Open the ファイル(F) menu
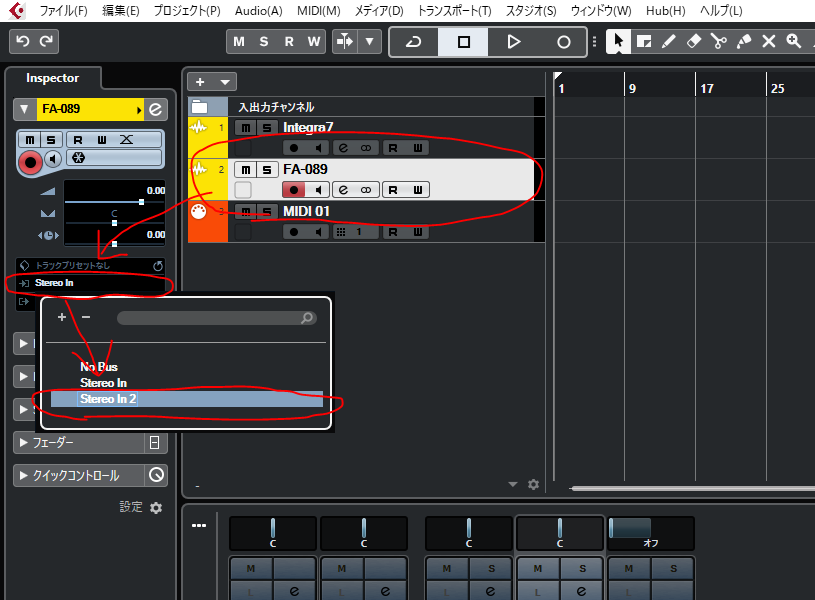The height and width of the screenshot is (600, 815). point(63,11)
